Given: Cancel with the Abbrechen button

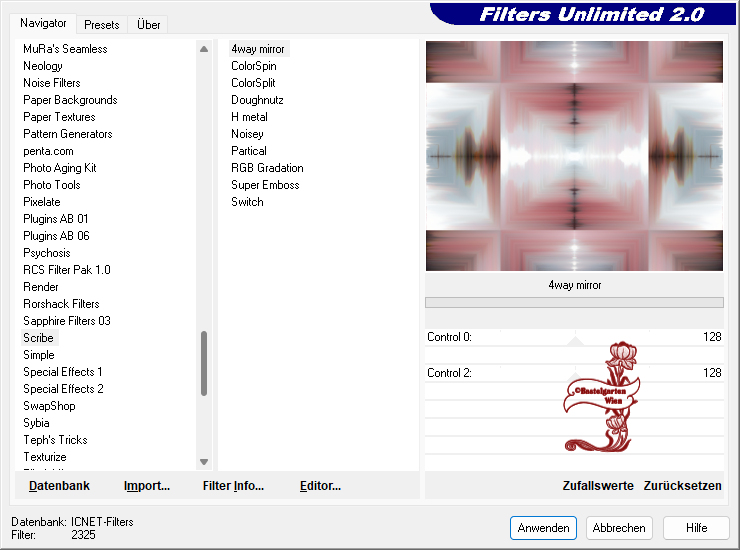Looking at the screenshot, I should point(619,528).
